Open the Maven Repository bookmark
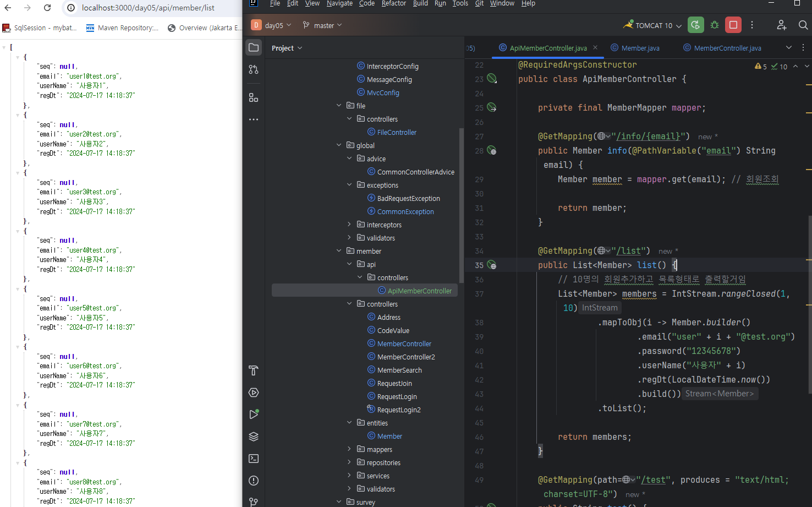Screen dimensions: 812x507 (x=123, y=28)
